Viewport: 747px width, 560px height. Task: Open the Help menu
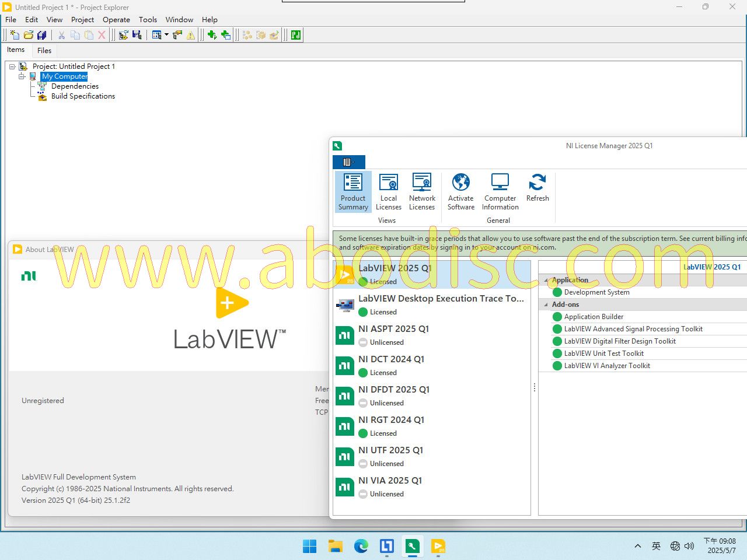[210, 19]
